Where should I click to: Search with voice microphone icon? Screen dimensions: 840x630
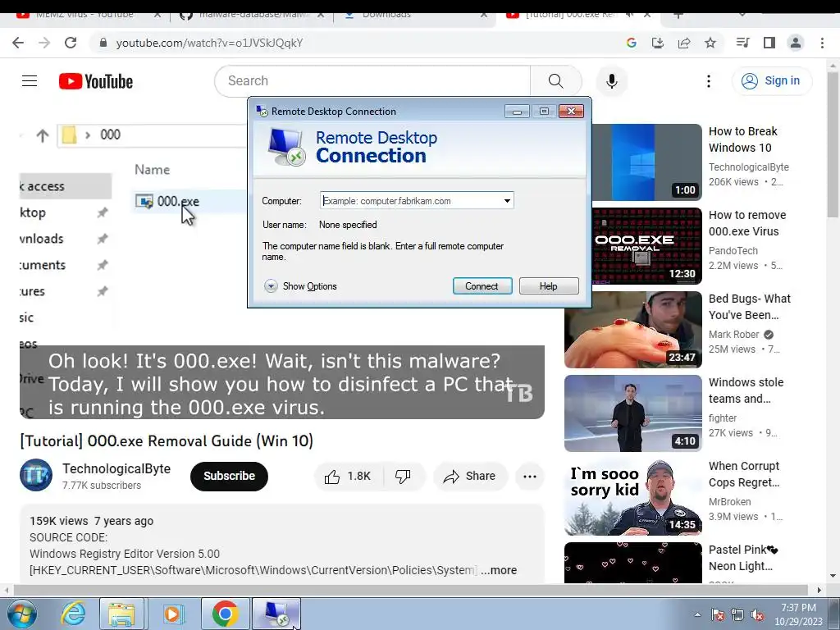(x=612, y=81)
